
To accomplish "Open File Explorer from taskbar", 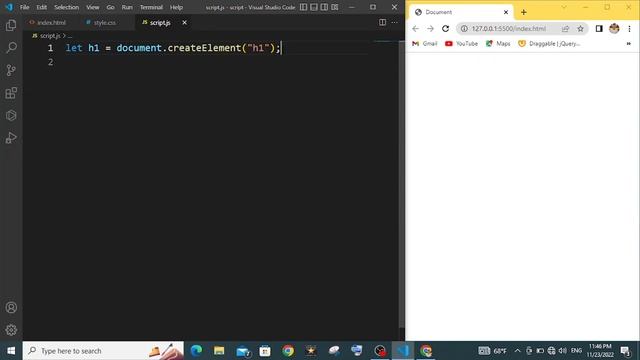I will (x=219, y=351).
